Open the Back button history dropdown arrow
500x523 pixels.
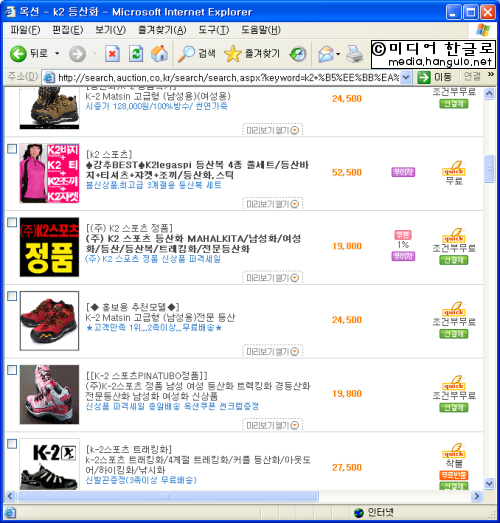(x=57, y=54)
